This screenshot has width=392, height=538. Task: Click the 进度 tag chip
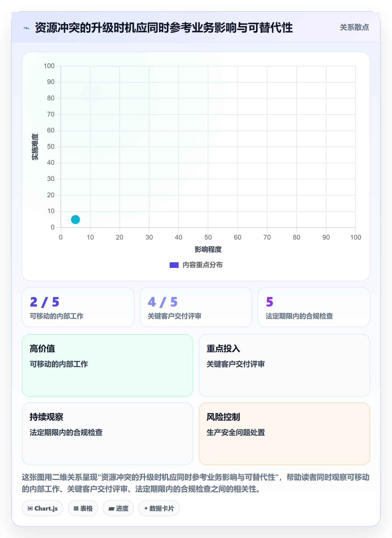click(x=118, y=508)
